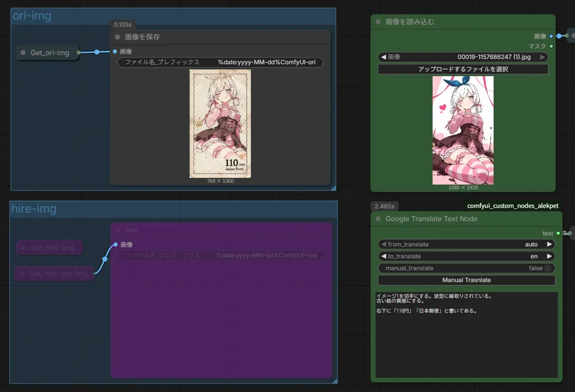Click the マスク output port
Image resolution: width=575 pixels, height=392 pixels.
(x=551, y=46)
